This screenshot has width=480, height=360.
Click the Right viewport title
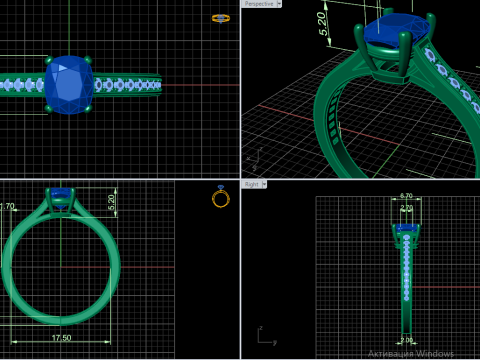point(252,184)
